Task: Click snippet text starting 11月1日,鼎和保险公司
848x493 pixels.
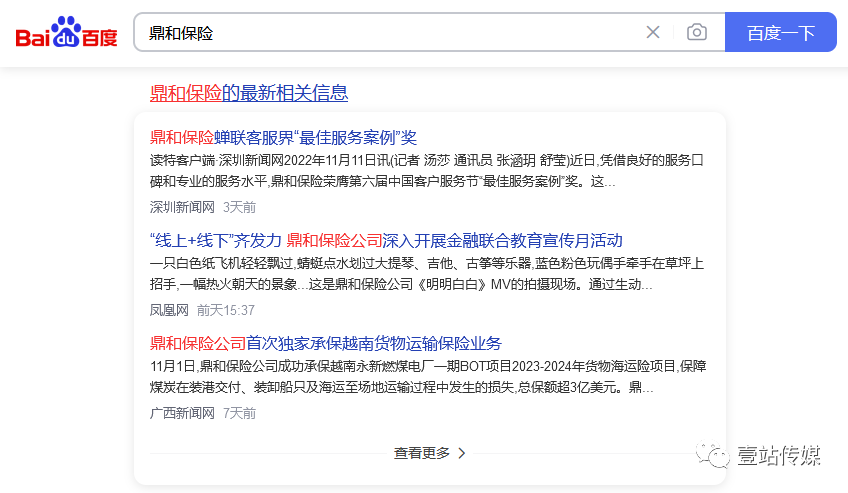Action: click(428, 377)
